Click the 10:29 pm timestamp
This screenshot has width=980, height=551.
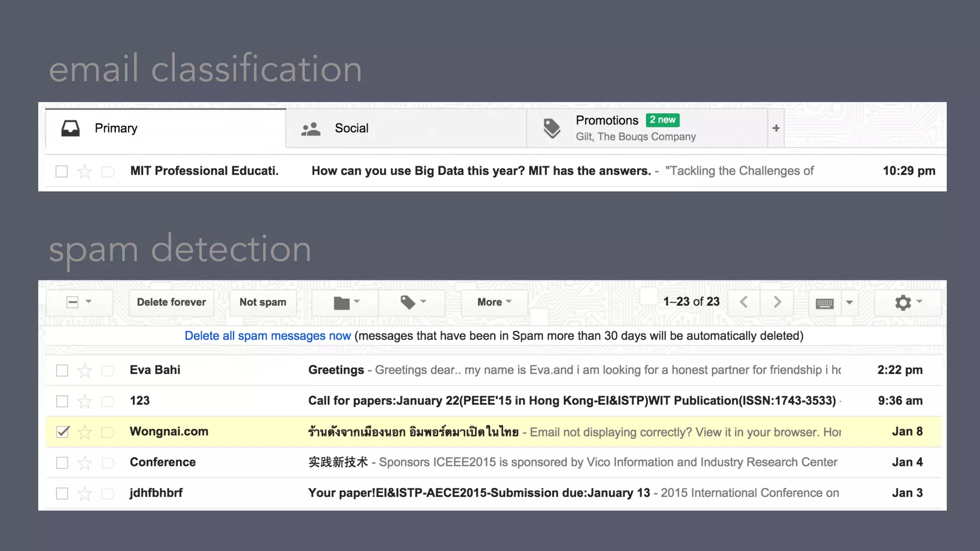[x=909, y=171]
